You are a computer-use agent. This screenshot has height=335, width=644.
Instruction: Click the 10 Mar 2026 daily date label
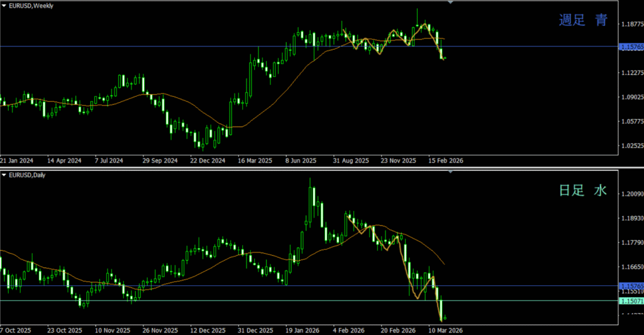pos(447,330)
